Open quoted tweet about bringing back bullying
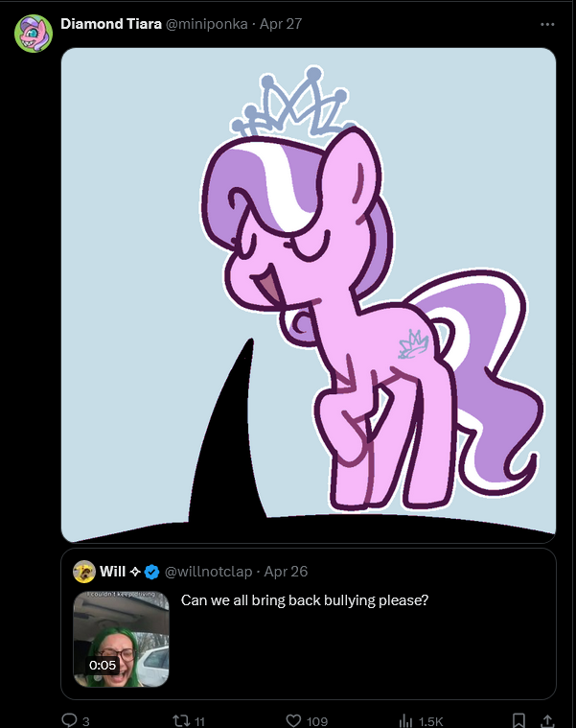The width and height of the screenshot is (576, 728). point(309,623)
